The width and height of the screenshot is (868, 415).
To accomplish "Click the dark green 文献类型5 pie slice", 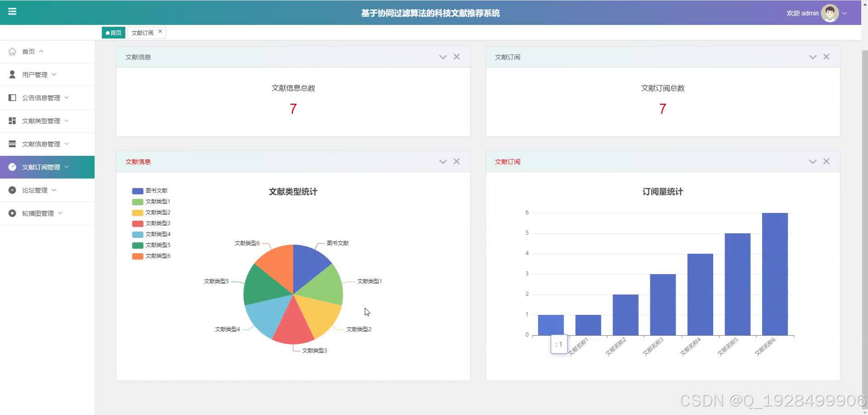I will (x=264, y=286).
